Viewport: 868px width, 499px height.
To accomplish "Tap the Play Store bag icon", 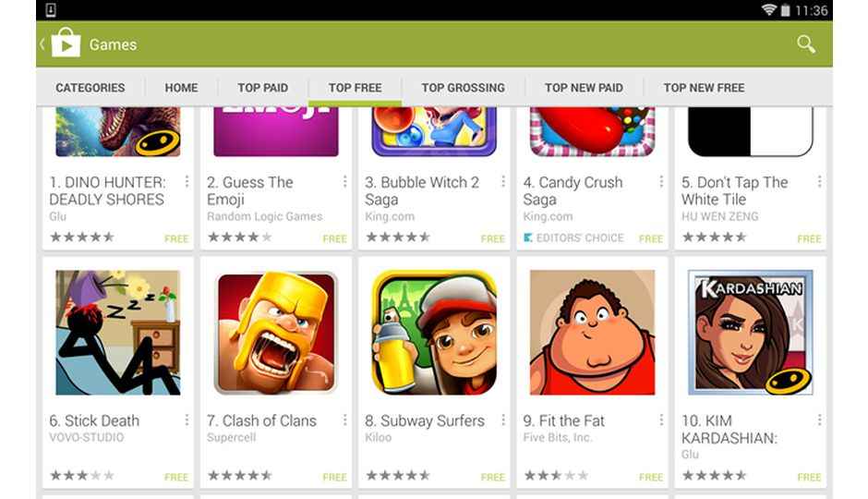I will pyautogui.click(x=66, y=43).
